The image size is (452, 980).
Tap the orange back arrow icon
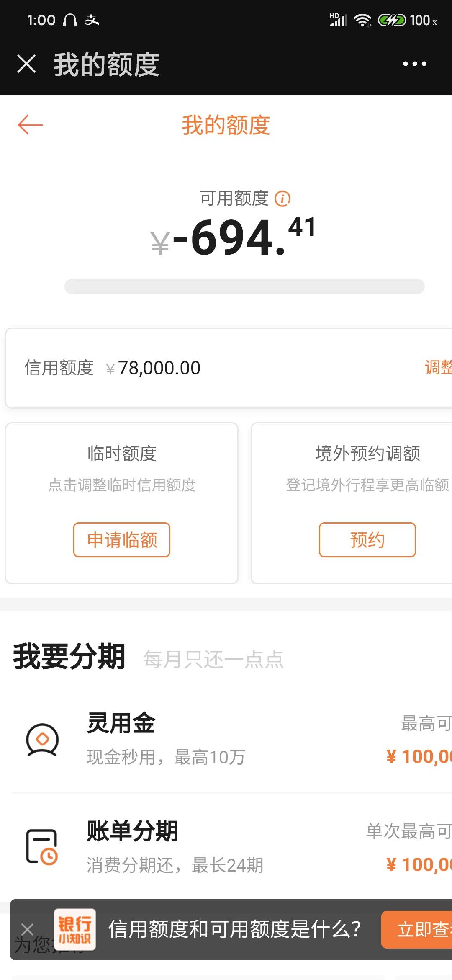pos(31,125)
